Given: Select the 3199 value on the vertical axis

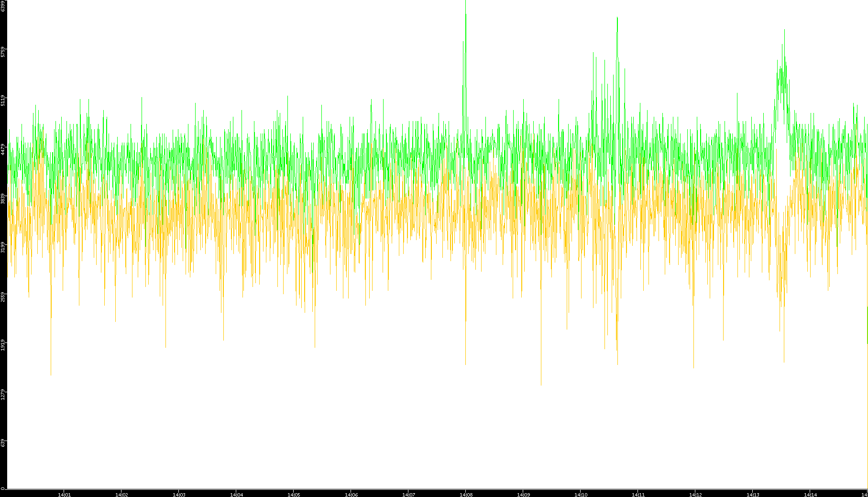Looking at the screenshot, I should (x=3, y=247).
